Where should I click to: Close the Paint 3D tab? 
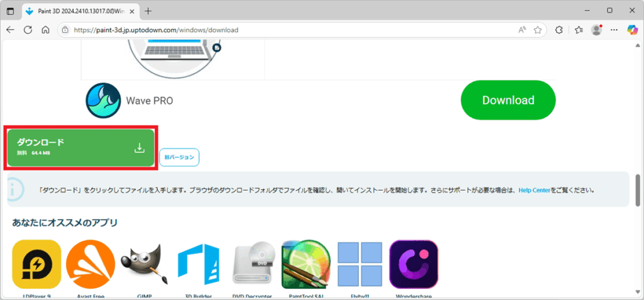point(132,11)
